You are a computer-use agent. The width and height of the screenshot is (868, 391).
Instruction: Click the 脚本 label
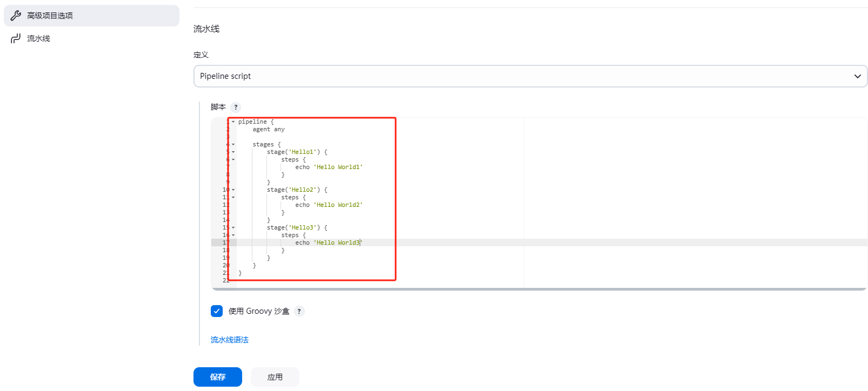click(x=218, y=107)
